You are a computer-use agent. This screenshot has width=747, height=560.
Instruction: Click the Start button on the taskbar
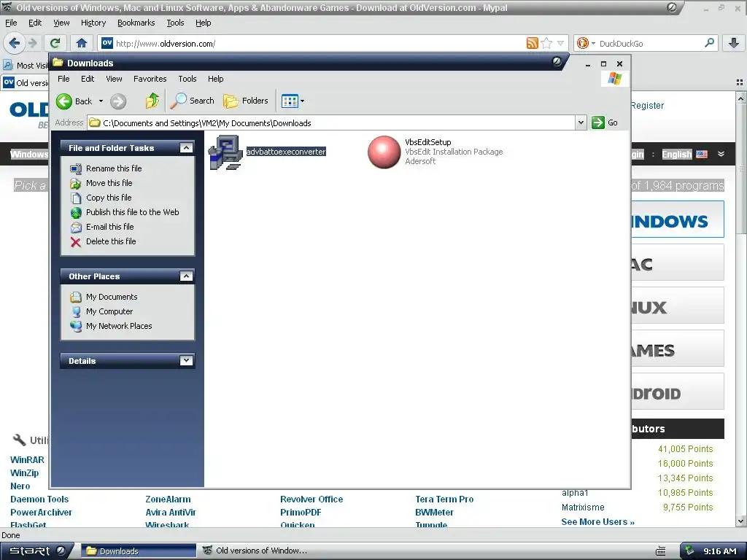(x=37, y=551)
